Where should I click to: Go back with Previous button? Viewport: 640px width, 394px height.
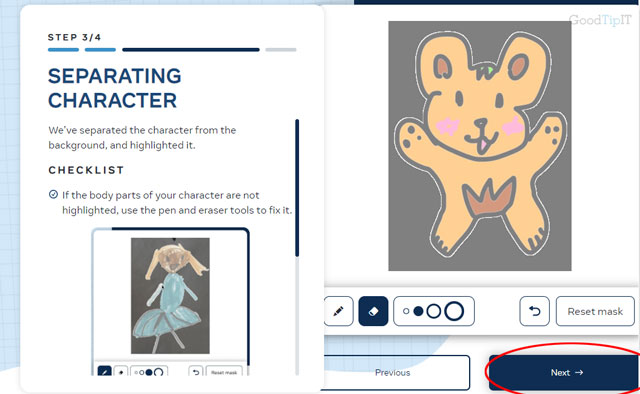pyautogui.click(x=395, y=372)
